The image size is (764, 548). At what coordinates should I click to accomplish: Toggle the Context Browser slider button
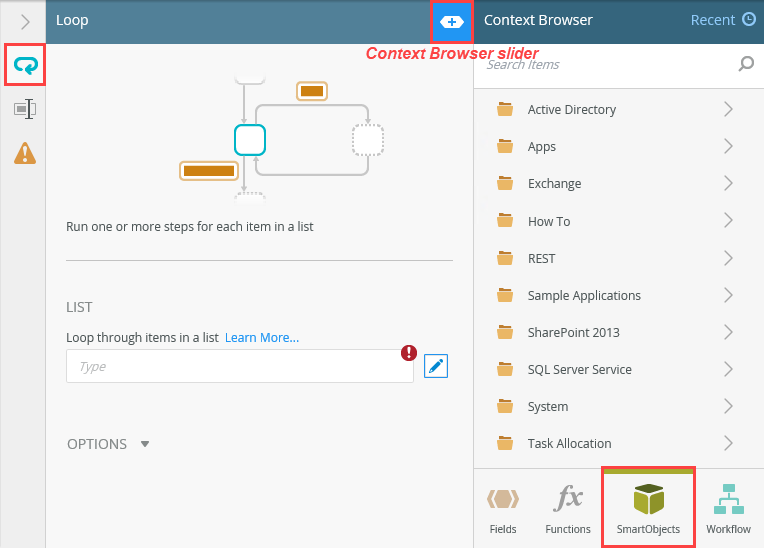(452, 21)
